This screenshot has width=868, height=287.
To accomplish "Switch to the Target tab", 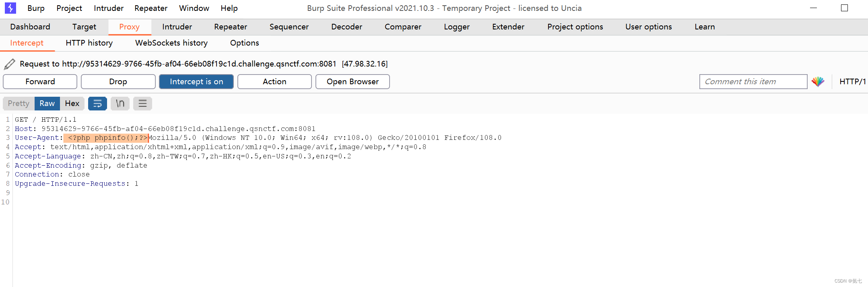I will pos(84,27).
